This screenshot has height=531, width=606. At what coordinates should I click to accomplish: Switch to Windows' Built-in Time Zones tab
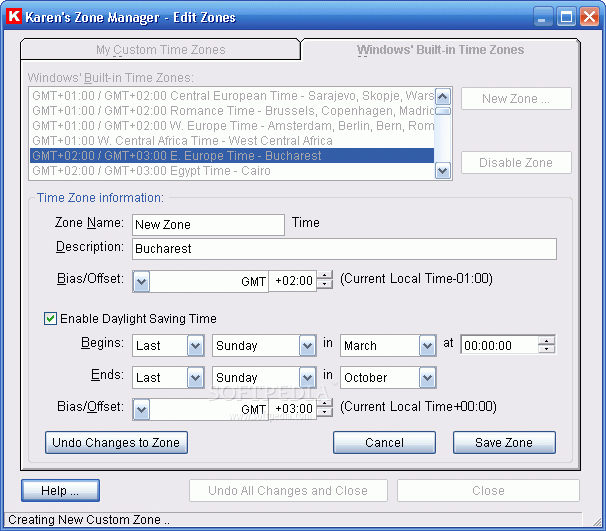(x=440, y=49)
